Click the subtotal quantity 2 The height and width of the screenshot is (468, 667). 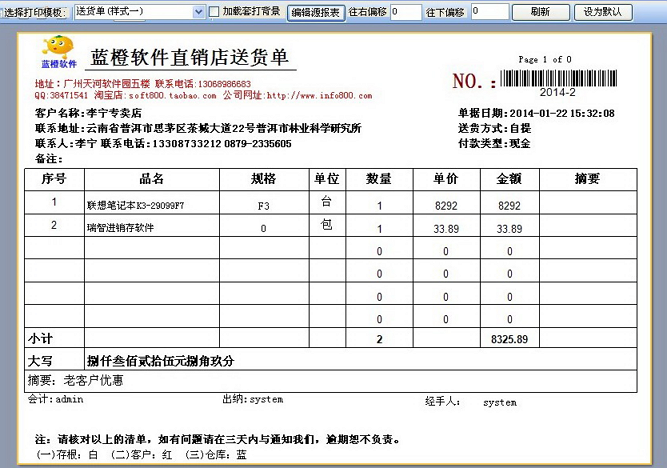(x=379, y=339)
